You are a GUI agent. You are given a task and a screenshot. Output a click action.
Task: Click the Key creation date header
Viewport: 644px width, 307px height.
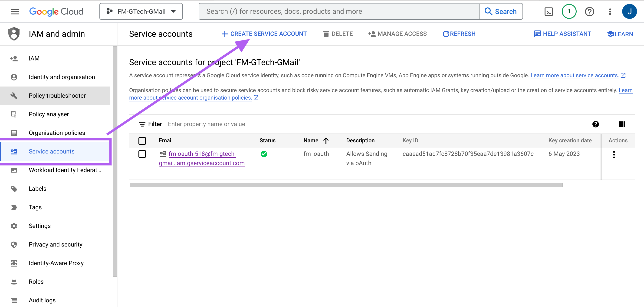click(x=570, y=141)
